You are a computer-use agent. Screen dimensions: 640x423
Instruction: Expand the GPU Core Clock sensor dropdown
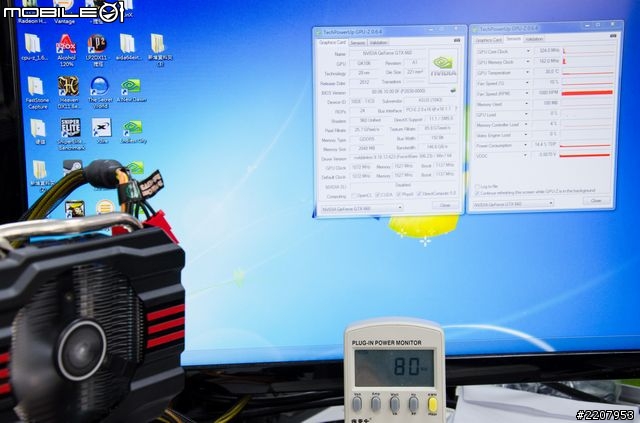527,51
